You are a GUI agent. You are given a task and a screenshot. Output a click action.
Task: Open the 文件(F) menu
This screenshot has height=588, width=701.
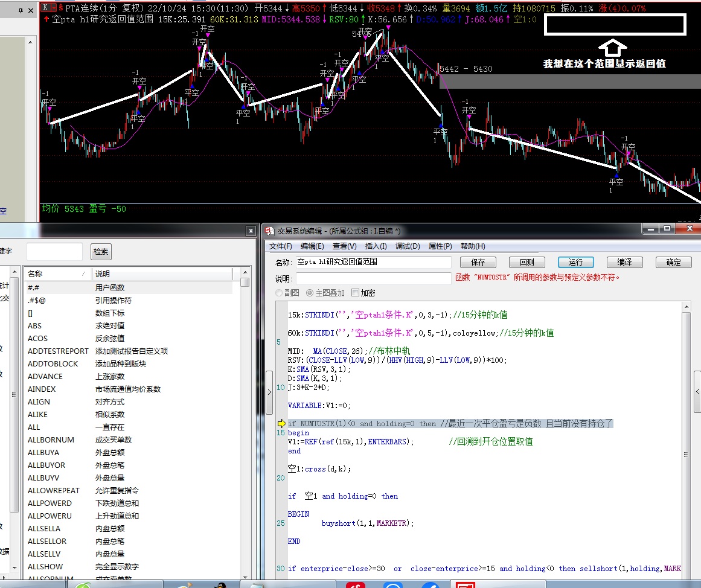pyautogui.click(x=280, y=246)
